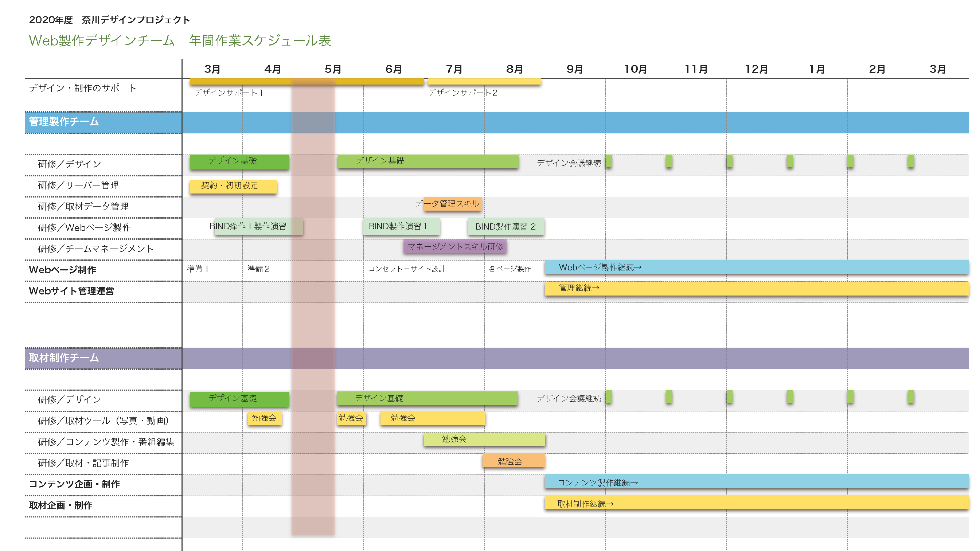Select the 契約・初期設定 yellow bar

(233, 187)
